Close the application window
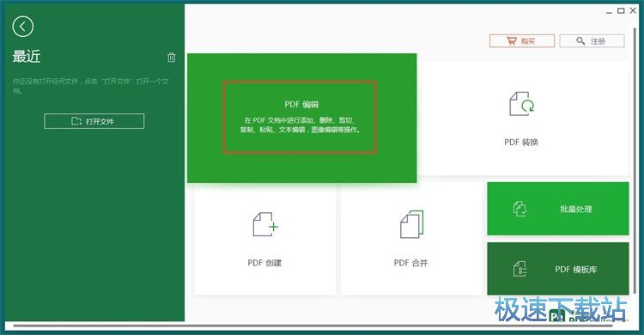The image size is (644, 335). [634, 10]
